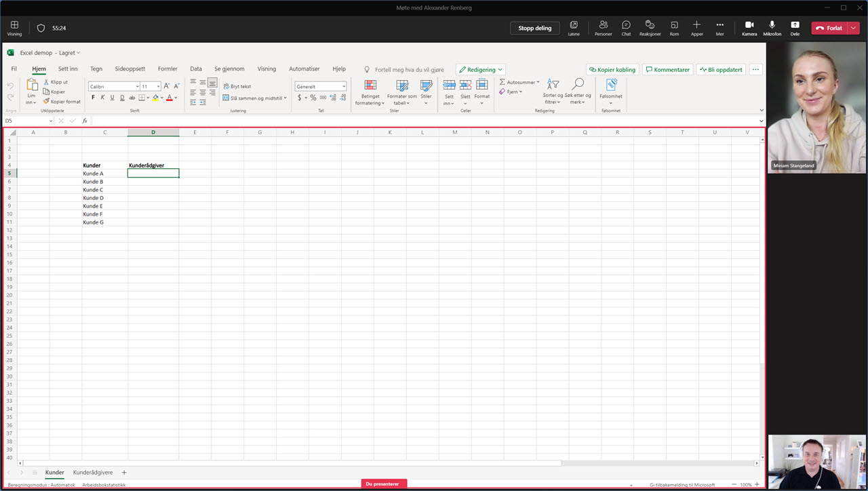Open the Generelt number format dropdown
Image resolution: width=868 pixels, height=491 pixels.
pyautogui.click(x=344, y=87)
